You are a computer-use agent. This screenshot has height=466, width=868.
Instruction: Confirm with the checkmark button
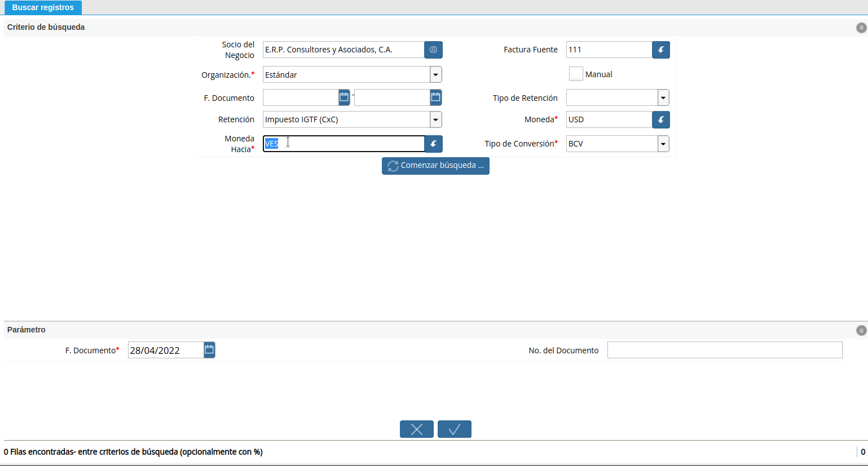(x=455, y=429)
